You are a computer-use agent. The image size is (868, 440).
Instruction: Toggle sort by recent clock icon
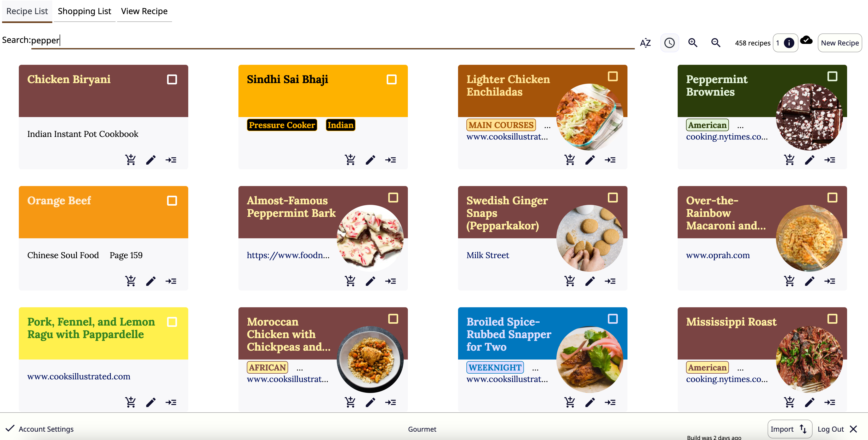click(669, 43)
